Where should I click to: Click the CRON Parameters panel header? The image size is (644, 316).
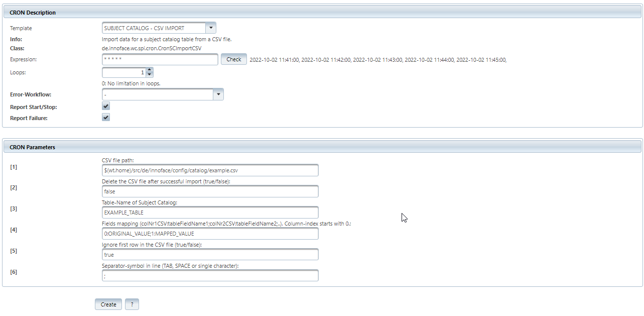(322, 147)
